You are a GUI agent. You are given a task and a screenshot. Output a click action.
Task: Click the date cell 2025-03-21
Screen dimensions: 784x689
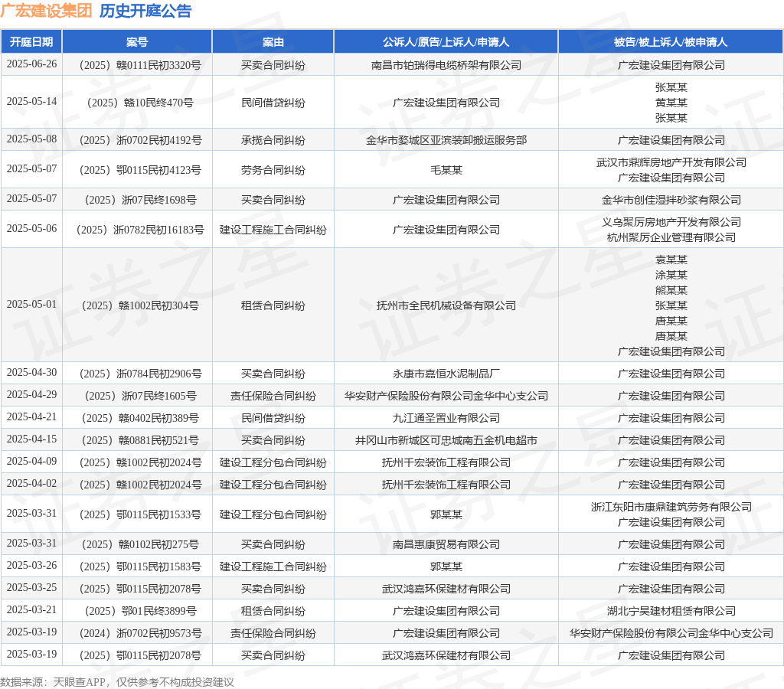pyautogui.click(x=31, y=610)
